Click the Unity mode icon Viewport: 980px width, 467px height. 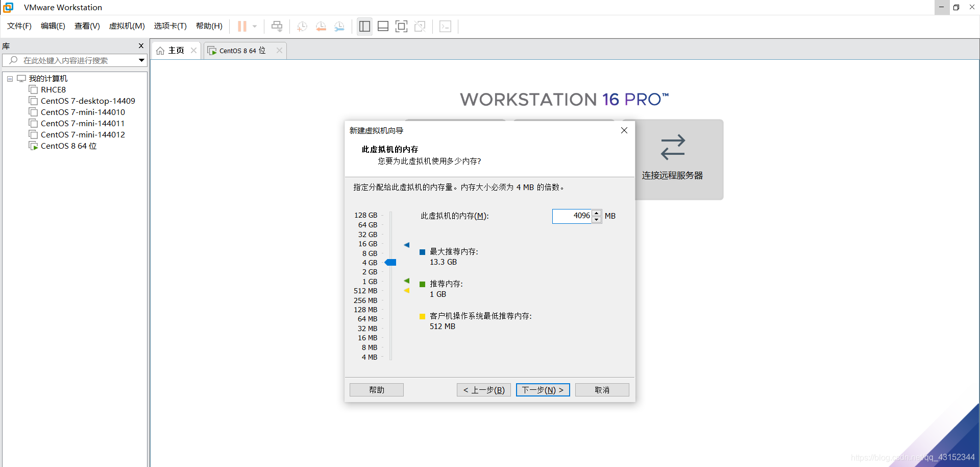pyautogui.click(x=420, y=26)
